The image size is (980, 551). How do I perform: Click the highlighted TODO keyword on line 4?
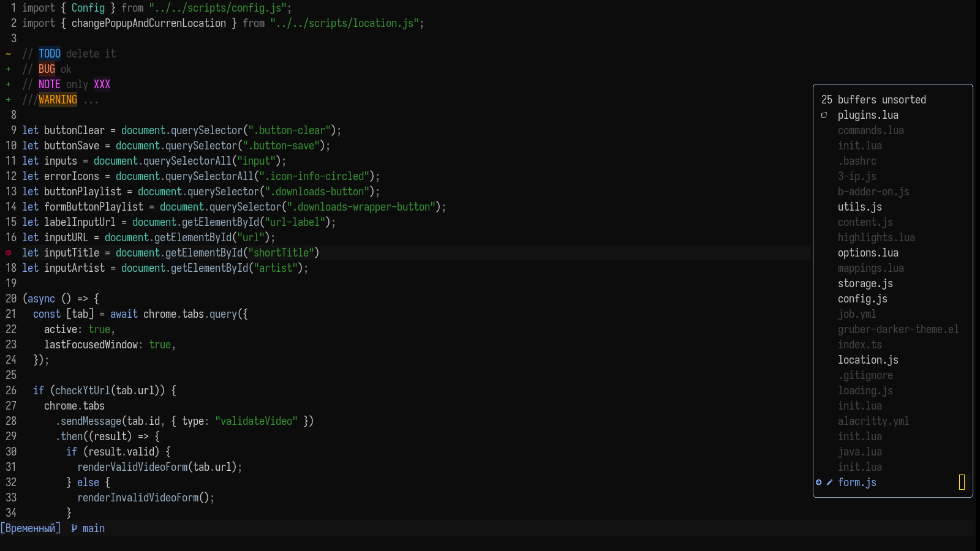[x=50, y=54]
